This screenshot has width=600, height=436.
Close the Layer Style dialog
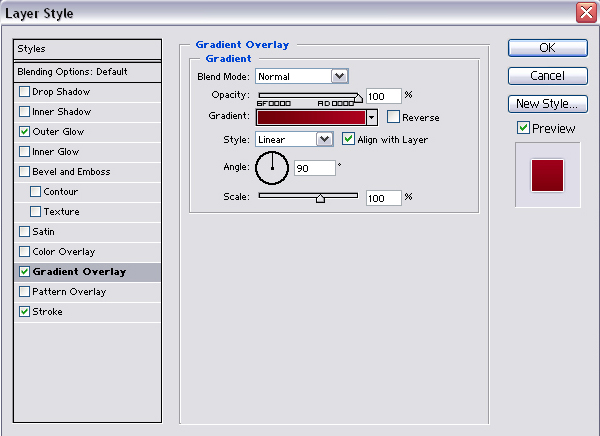click(587, 13)
